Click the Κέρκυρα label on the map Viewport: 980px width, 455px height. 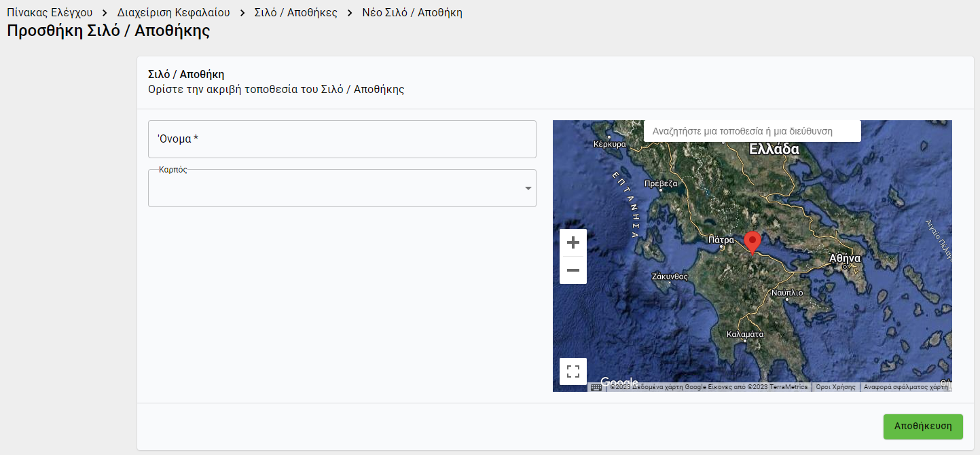coord(609,144)
